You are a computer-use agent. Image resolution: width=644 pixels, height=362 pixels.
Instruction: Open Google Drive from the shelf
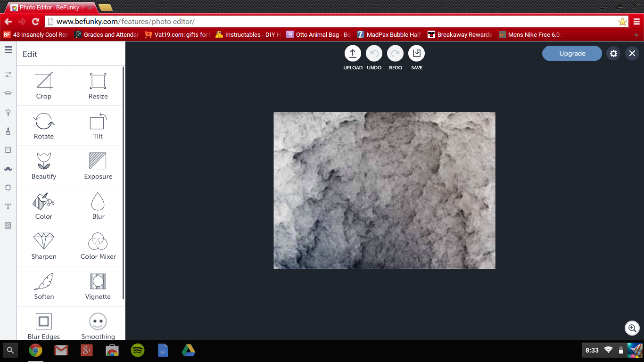189,350
